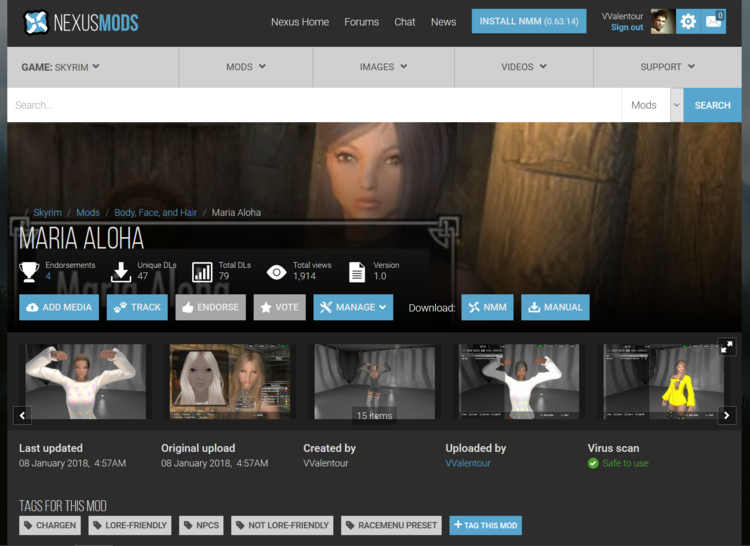Click the NOT LORE-FRIENDLY tag

(x=282, y=525)
